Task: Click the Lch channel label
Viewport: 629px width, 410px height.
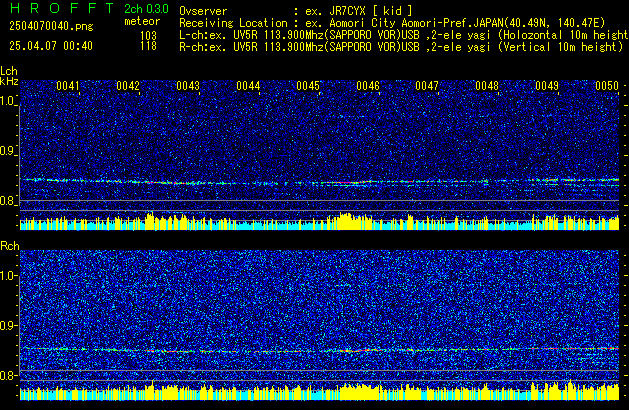Action: 9,71
